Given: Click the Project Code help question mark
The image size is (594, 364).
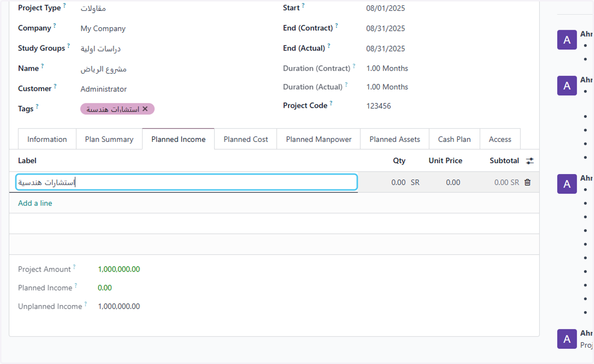Looking at the screenshot, I should (331, 103).
